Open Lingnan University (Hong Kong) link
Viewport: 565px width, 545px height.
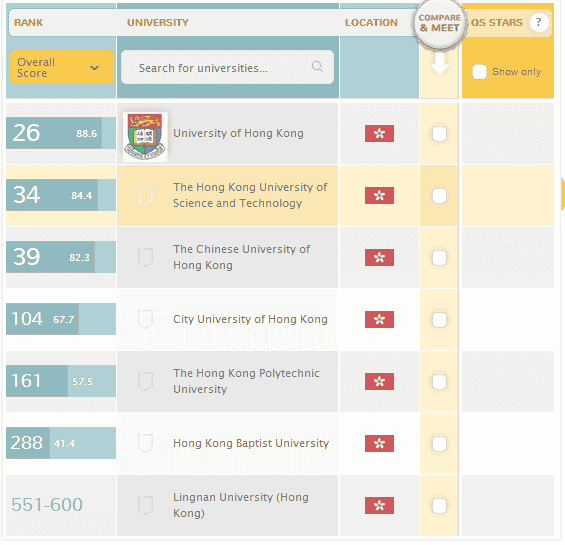[241, 505]
